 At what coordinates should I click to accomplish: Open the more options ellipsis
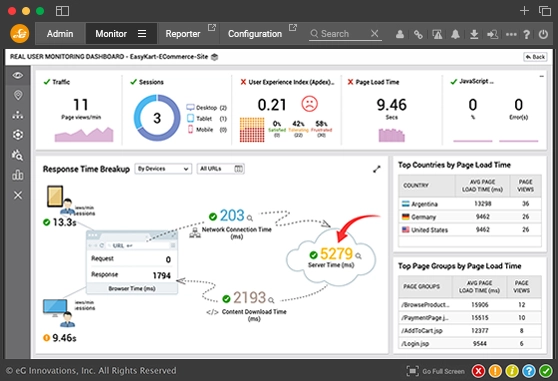[x=511, y=35]
